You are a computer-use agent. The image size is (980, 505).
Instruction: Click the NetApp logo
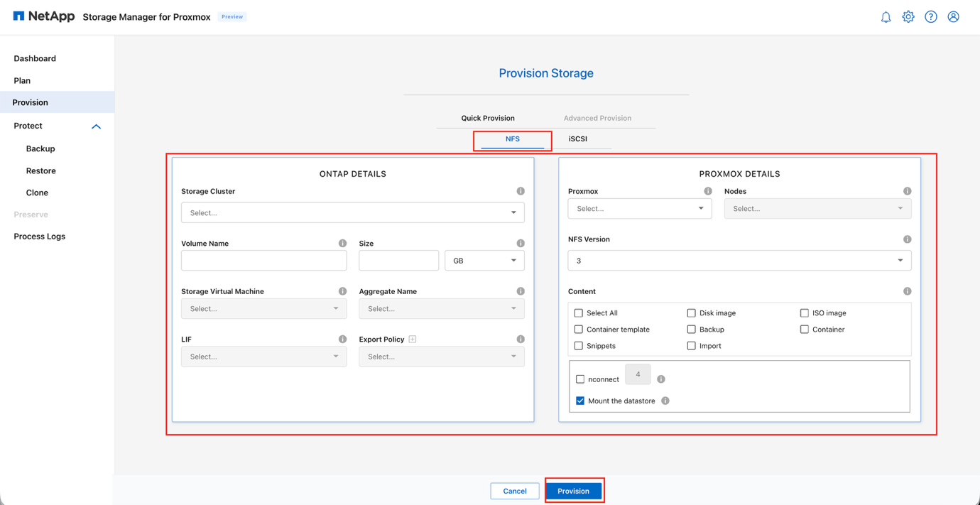[43, 16]
